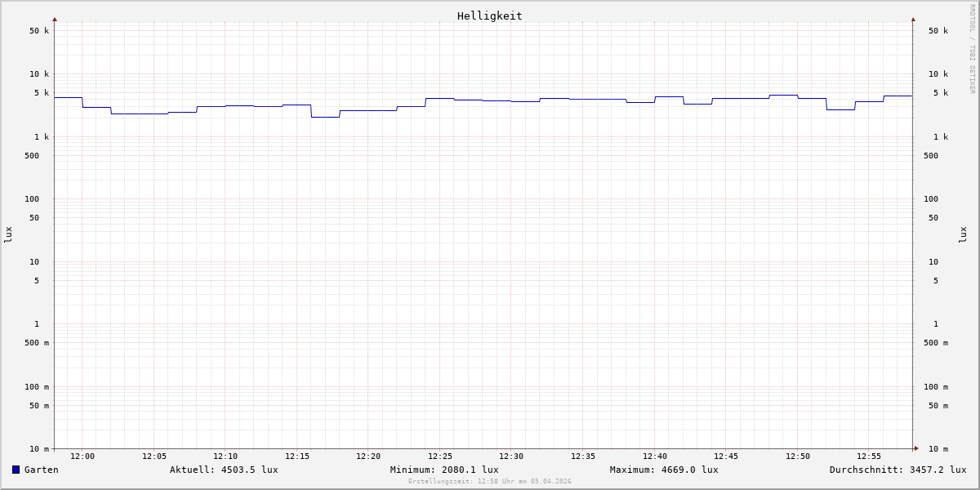Click the red arrow at x-axis end
980x490 pixels.
point(916,448)
